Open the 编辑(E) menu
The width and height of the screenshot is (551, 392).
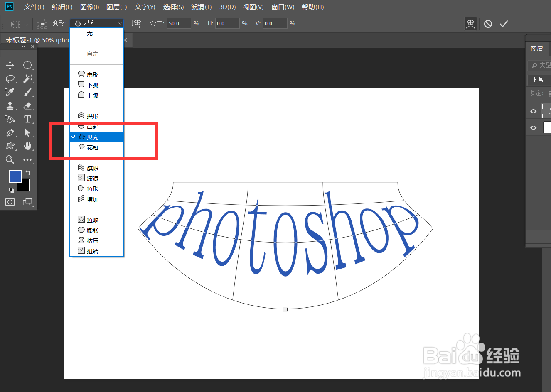coord(62,7)
